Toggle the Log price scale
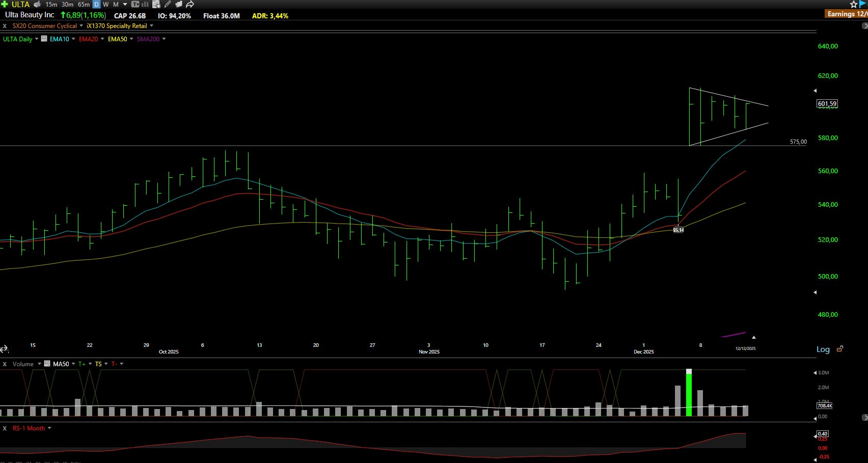 click(823, 349)
